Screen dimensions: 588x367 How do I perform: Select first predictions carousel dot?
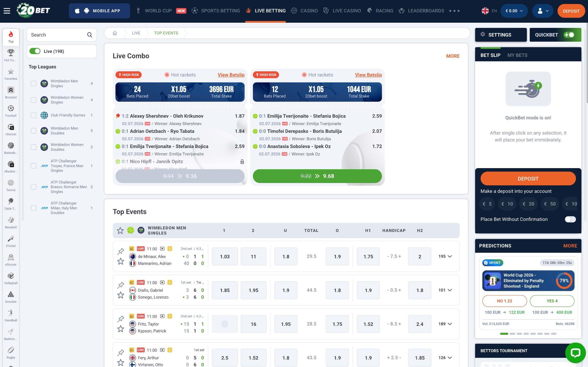click(504, 334)
